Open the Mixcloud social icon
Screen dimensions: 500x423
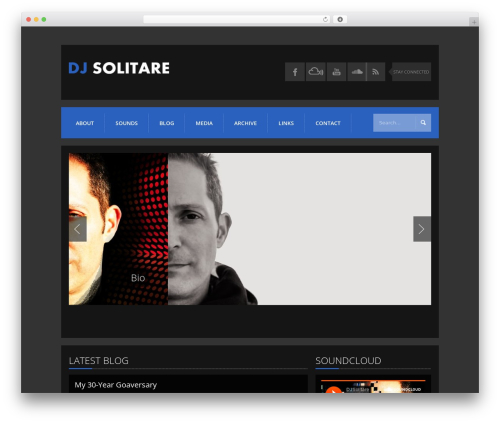(316, 72)
